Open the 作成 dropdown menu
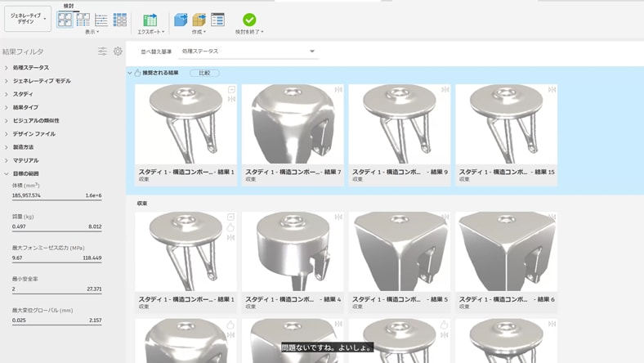The height and width of the screenshot is (363, 644). pos(199,32)
